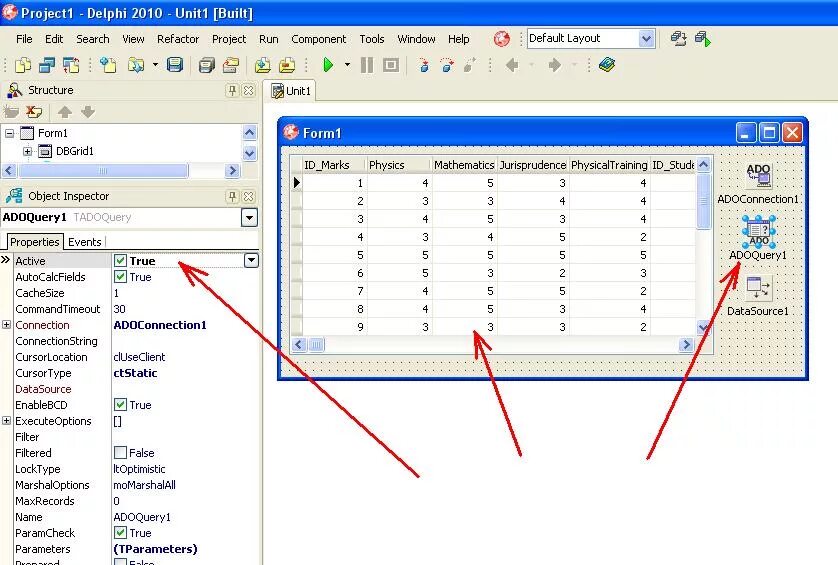Click the Pause toolbar button
Screen dimensions: 838x565
pyautogui.click(x=367, y=65)
